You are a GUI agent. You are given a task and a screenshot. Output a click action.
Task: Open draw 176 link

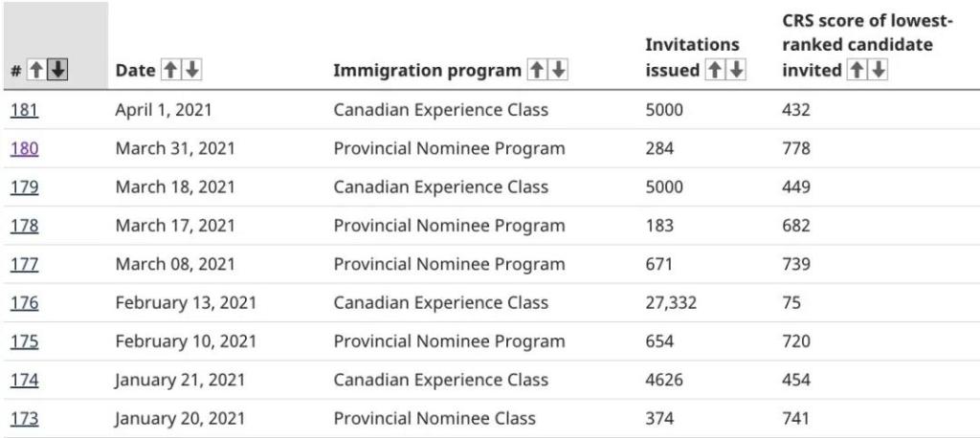click(24, 303)
